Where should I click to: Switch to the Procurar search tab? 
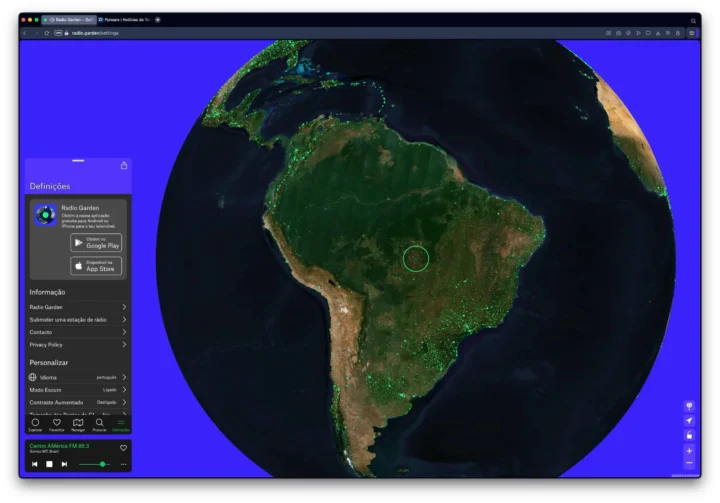point(100,424)
